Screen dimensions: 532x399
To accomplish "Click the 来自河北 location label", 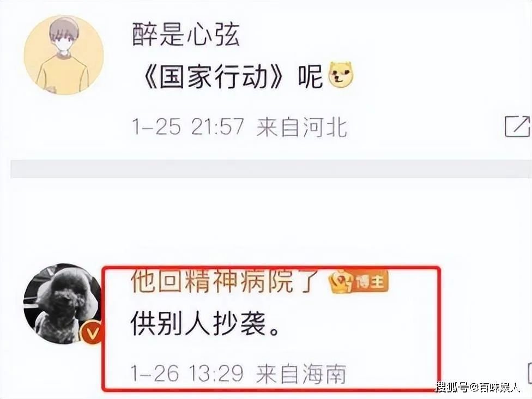I will tap(302, 127).
